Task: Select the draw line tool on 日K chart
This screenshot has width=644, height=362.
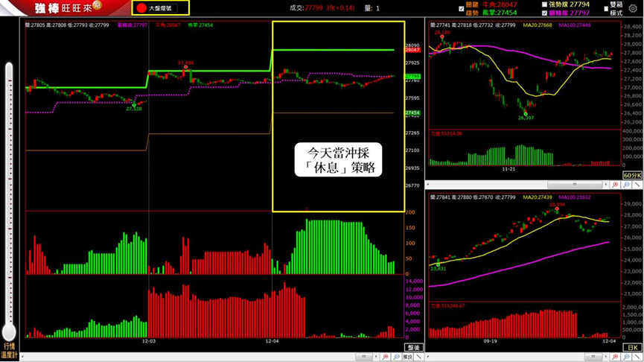Action: (637, 357)
